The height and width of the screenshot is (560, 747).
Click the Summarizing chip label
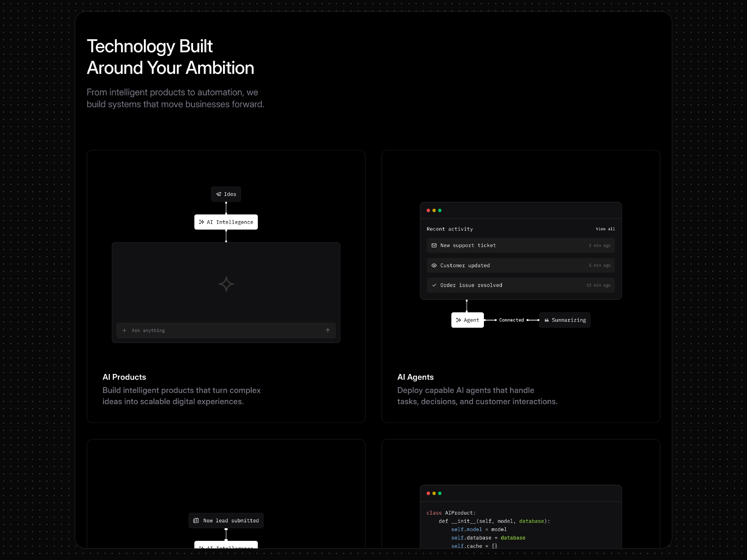[569, 320]
